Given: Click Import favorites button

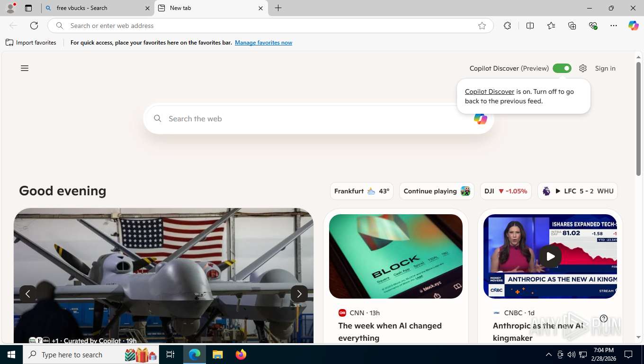Looking at the screenshot, I should [x=31, y=43].
